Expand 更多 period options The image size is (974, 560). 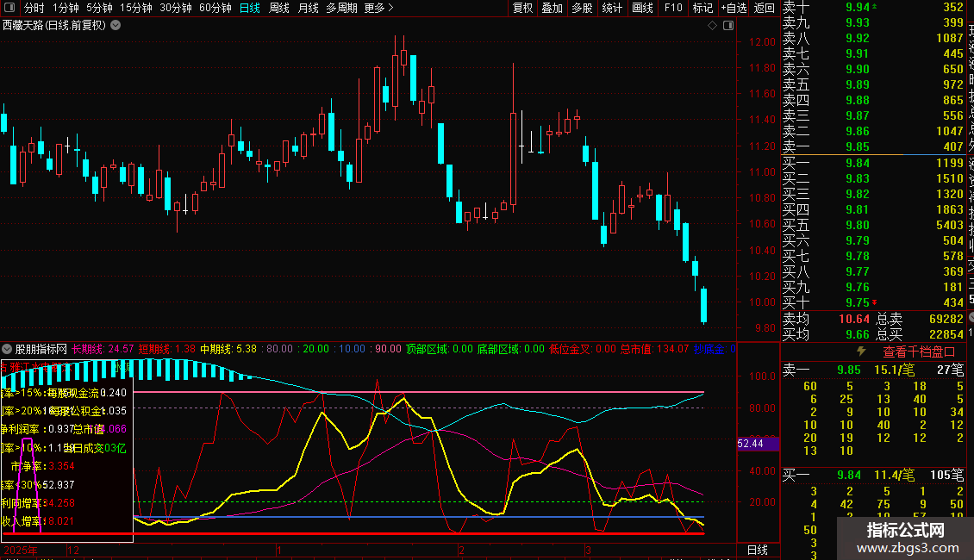click(x=378, y=8)
